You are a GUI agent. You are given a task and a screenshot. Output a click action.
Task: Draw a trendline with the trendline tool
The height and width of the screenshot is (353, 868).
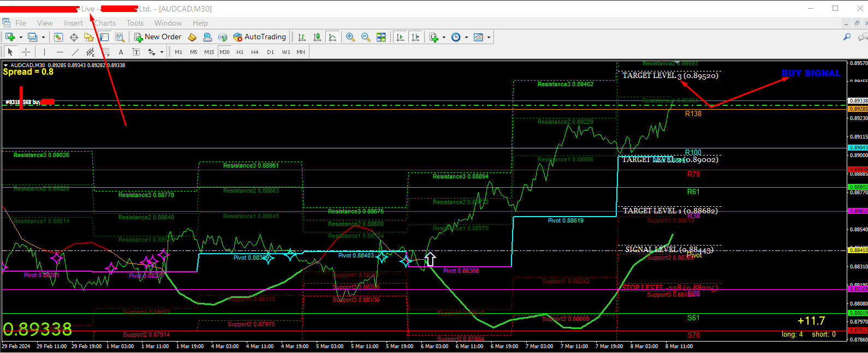[75, 52]
